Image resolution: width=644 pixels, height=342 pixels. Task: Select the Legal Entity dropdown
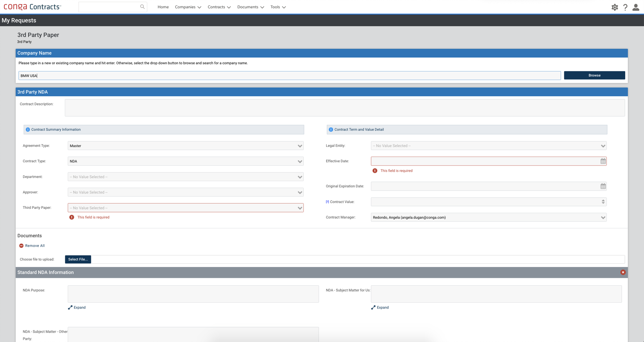pos(488,146)
